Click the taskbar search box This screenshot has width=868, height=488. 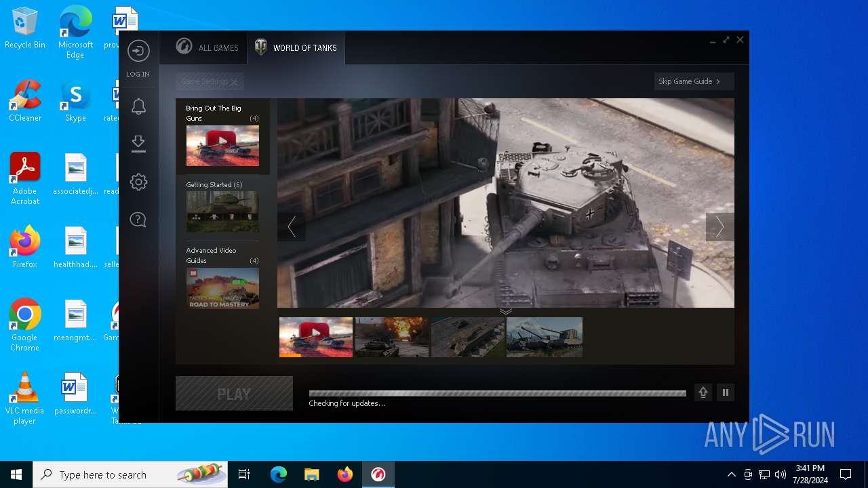point(130,474)
